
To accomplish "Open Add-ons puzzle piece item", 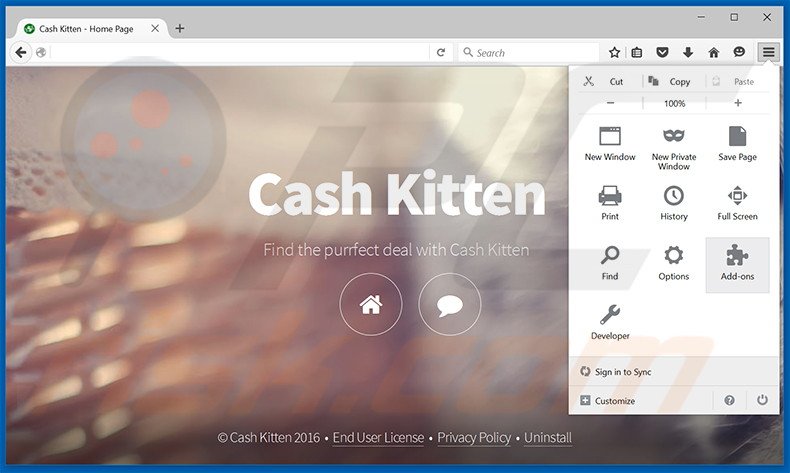I will pos(737,264).
